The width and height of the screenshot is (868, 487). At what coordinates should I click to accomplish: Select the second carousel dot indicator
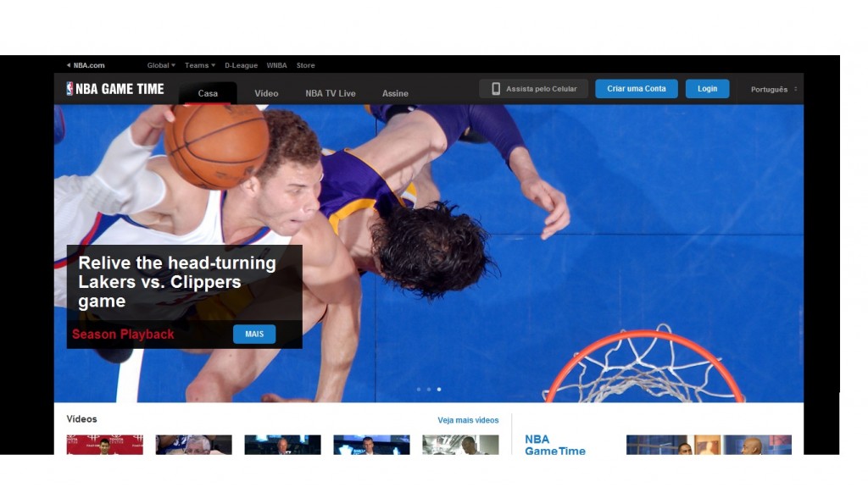[x=428, y=390]
